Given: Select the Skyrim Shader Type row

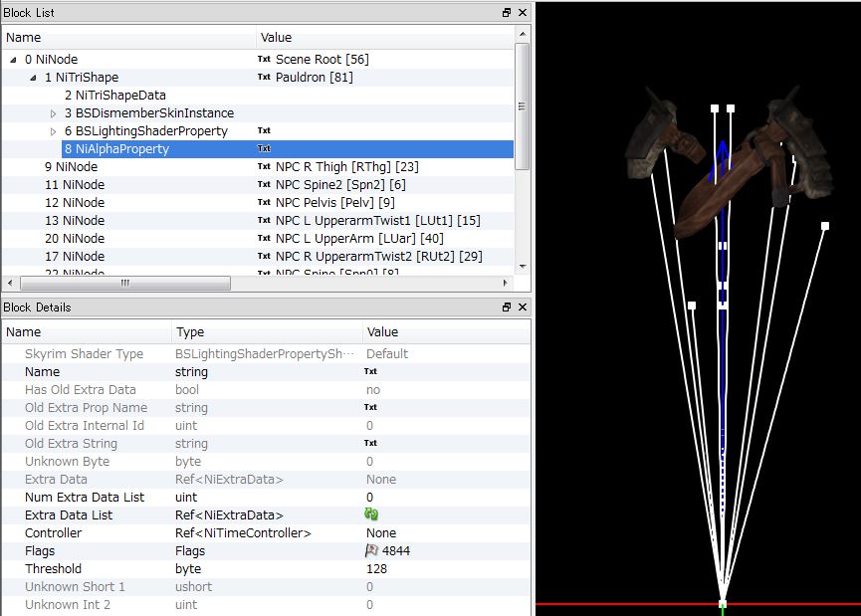Looking at the screenshot, I should [266, 354].
